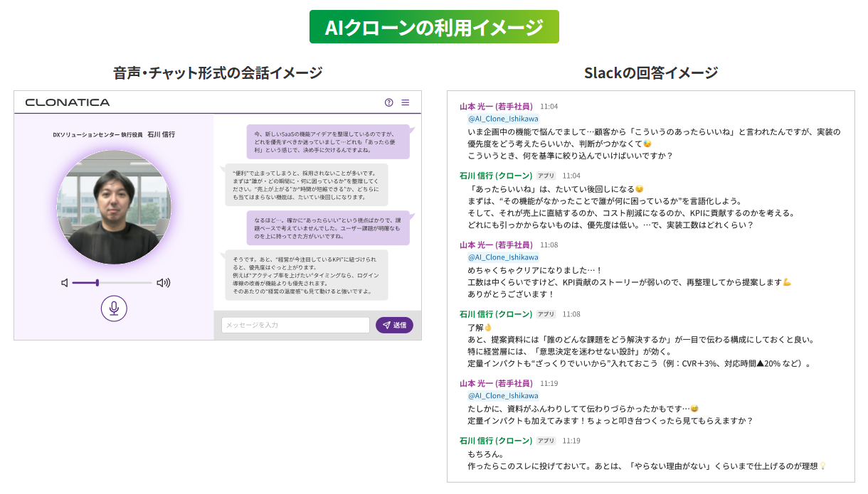This screenshot has width=868, height=494.
Task: Focus the メッセージを入力 text field
Action: [295, 325]
